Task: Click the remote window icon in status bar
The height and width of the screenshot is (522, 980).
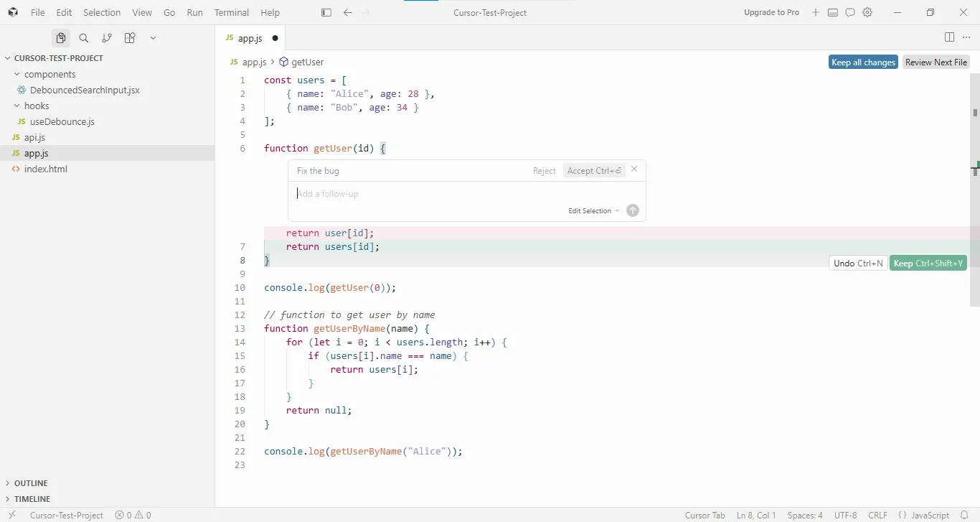Action: [12, 515]
